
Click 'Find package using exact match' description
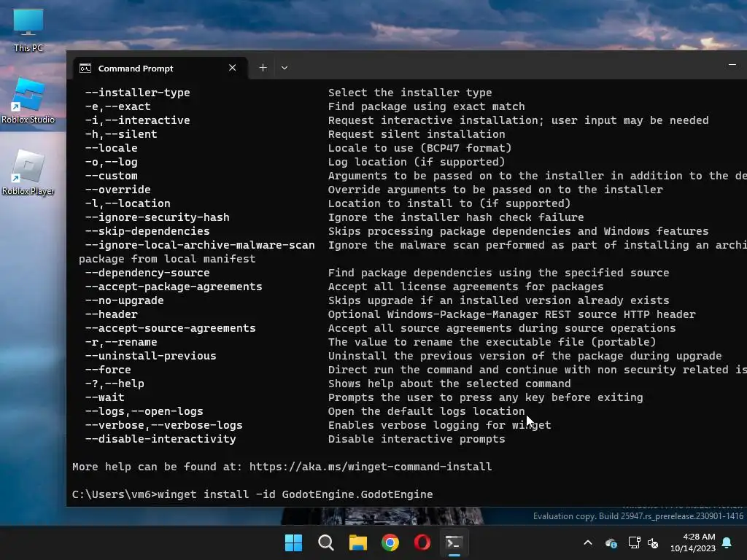click(x=427, y=106)
